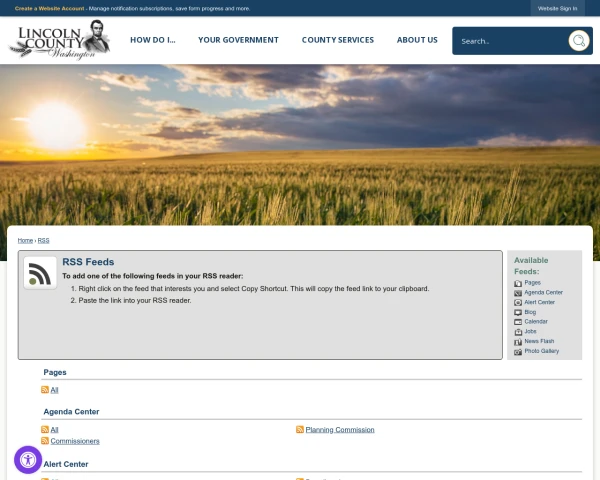
Task: Go to Home in the breadcrumb
Action: 25,240
